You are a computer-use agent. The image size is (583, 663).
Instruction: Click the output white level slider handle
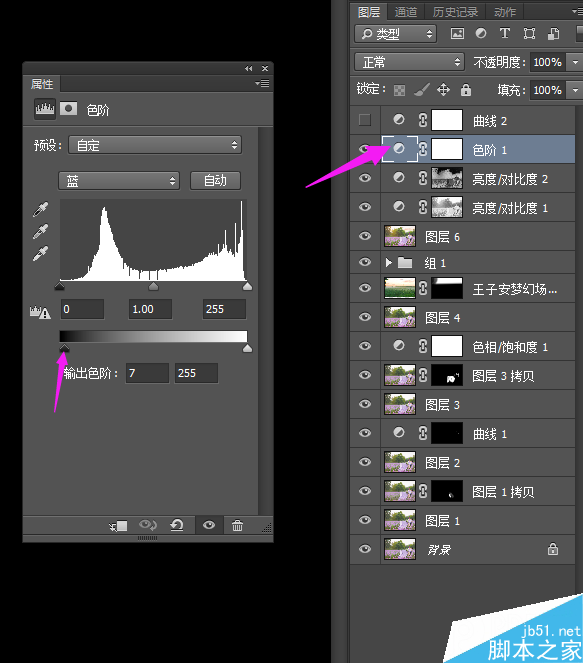click(247, 348)
